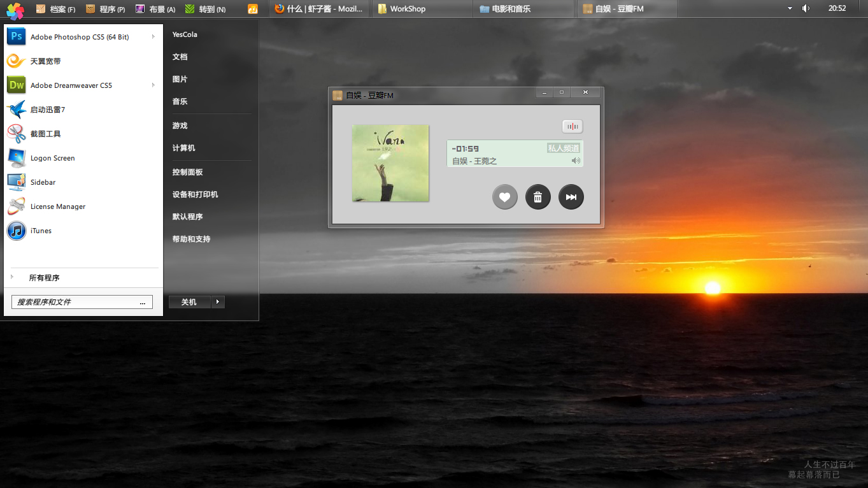Switch to WorkShop folder in taskbar
Screen dimensions: 868x488
(x=423, y=9)
